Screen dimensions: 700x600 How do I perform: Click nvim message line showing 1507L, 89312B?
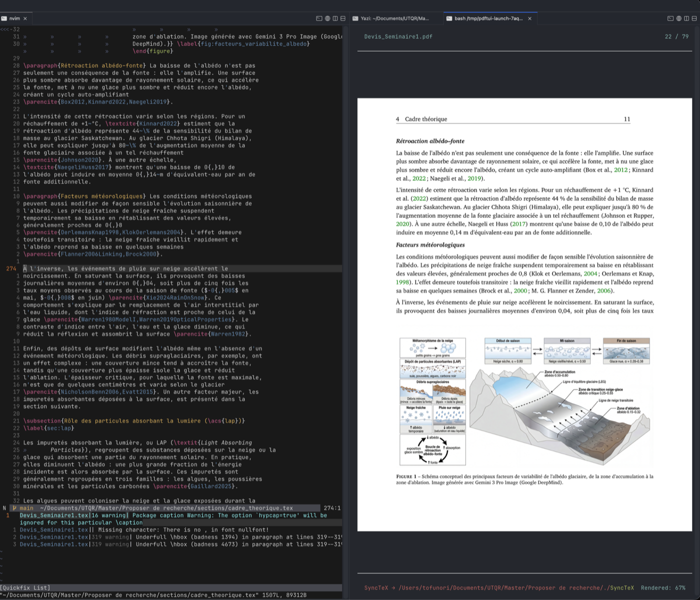(x=153, y=595)
